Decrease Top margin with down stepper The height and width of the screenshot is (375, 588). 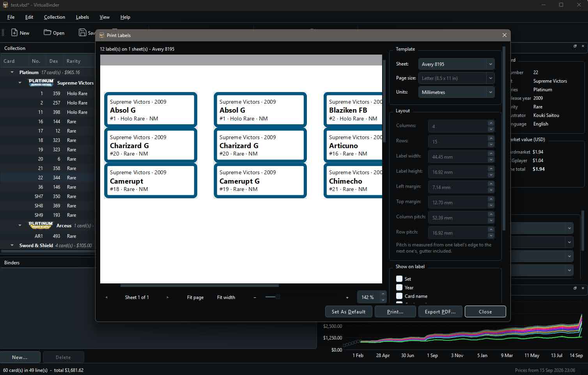(x=491, y=205)
